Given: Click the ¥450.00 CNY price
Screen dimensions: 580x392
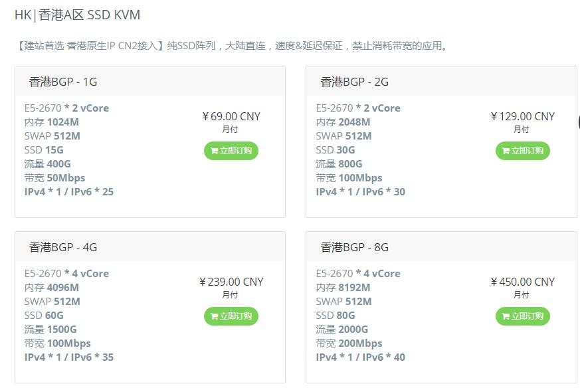Looking at the screenshot, I should (522, 282).
